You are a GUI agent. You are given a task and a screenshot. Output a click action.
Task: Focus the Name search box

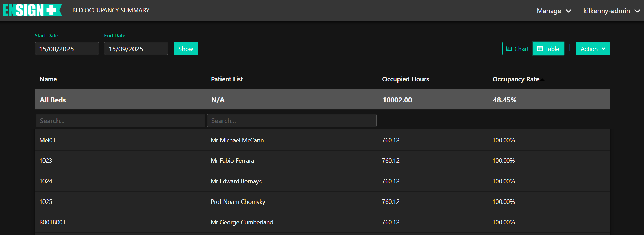120,121
